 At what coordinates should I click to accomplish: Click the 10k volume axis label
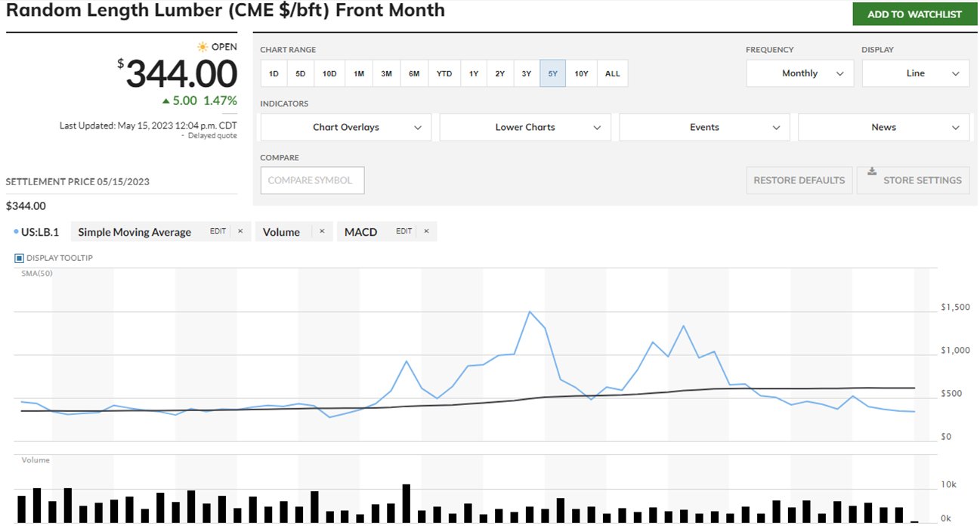948,484
